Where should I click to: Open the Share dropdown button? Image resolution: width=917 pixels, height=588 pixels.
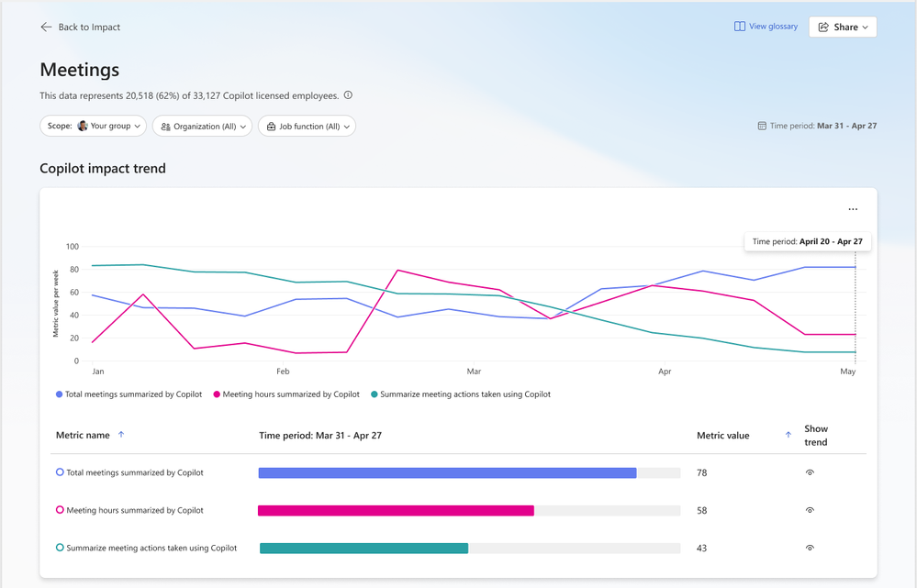tap(843, 27)
